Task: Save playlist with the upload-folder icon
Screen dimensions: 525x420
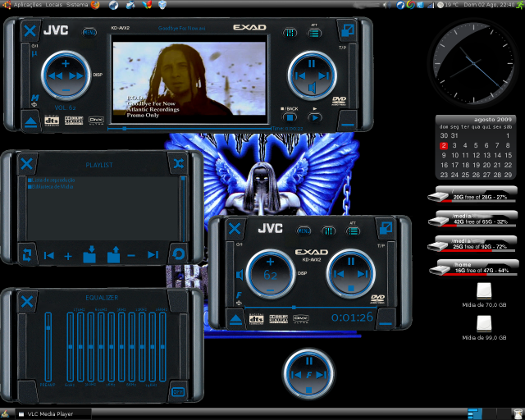Action: [113, 254]
